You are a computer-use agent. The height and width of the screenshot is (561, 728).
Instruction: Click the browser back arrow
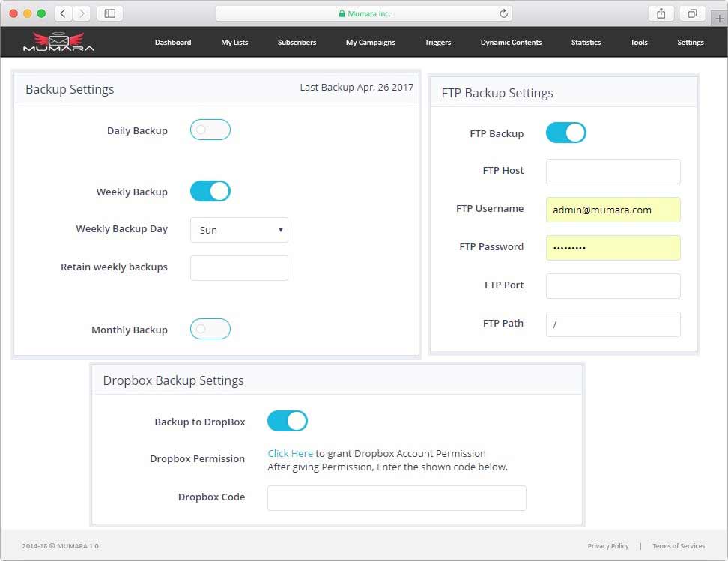[63, 13]
